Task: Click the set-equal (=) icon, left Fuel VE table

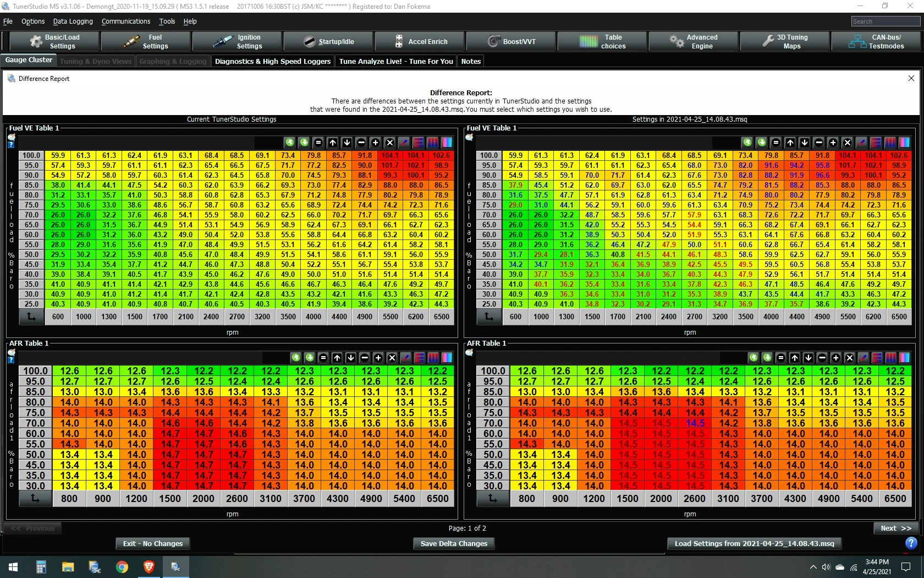Action: click(318, 143)
